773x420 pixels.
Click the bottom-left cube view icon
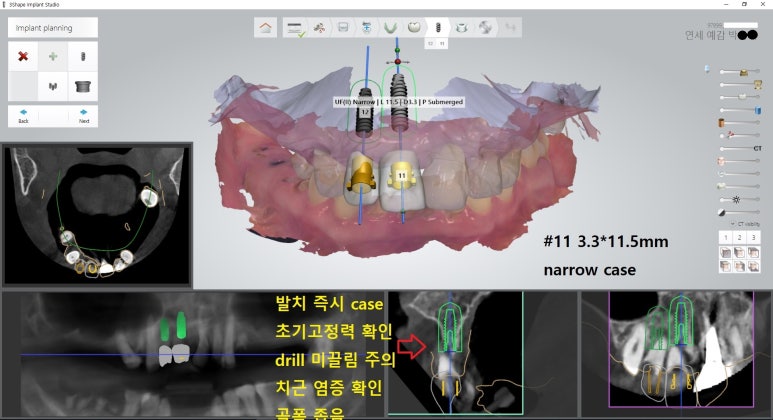click(726, 267)
